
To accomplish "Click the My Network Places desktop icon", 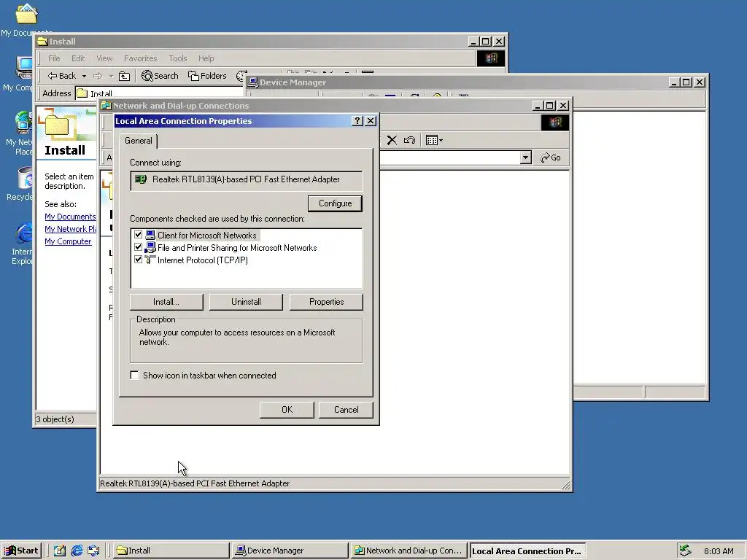I will click(23, 122).
